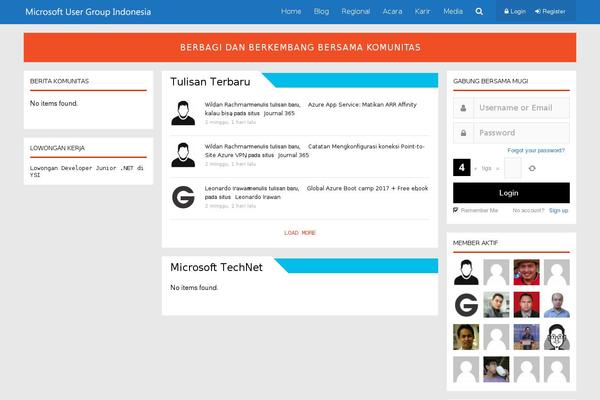The image size is (600, 400).
Task: Click the captcha answer input box
Action: click(513, 168)
